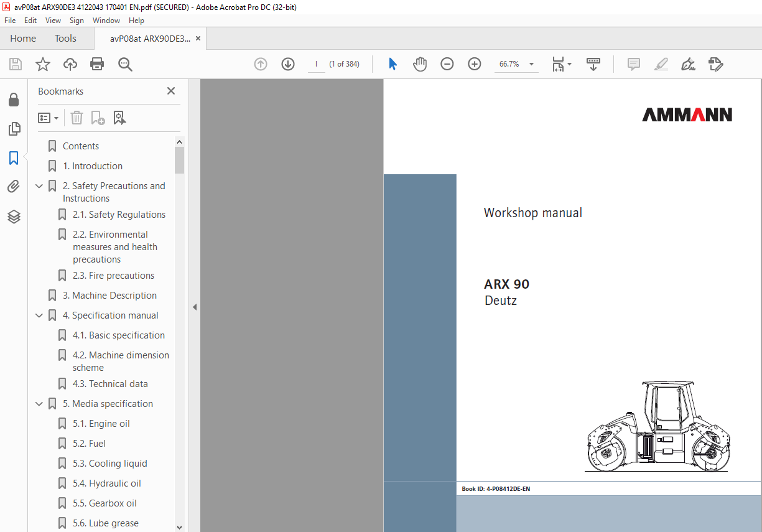Activate the Hand pan tool
Viewport: 762px width, 532px height.
click(420, 64)
